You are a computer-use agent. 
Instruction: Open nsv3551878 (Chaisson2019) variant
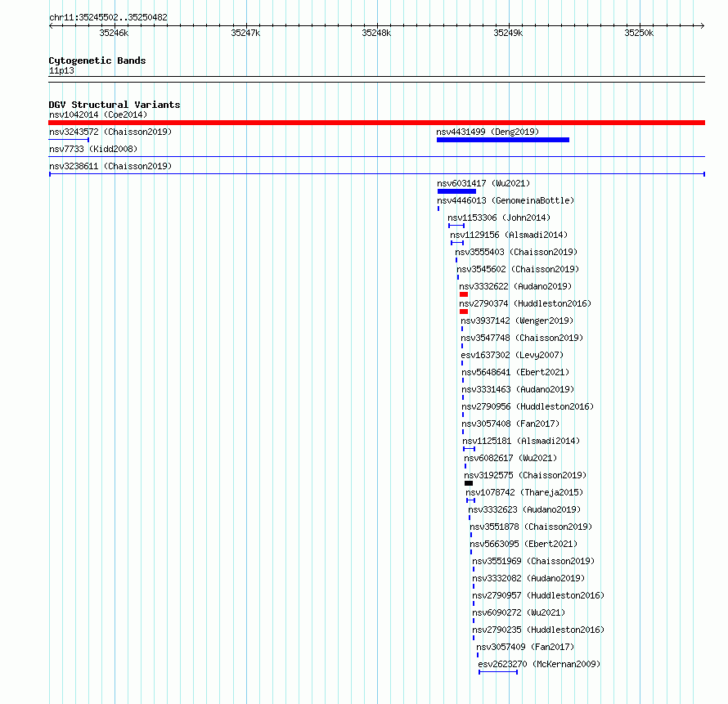[x=531, y=527]
